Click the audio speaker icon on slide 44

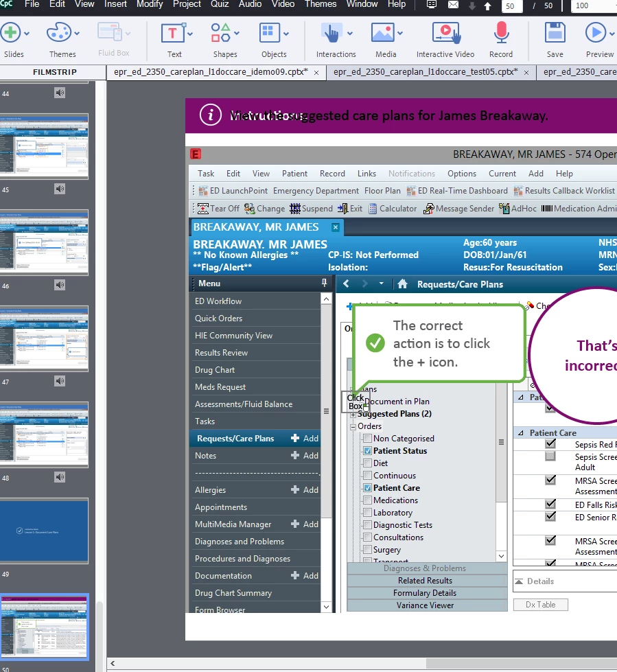[x=60, y=93]
